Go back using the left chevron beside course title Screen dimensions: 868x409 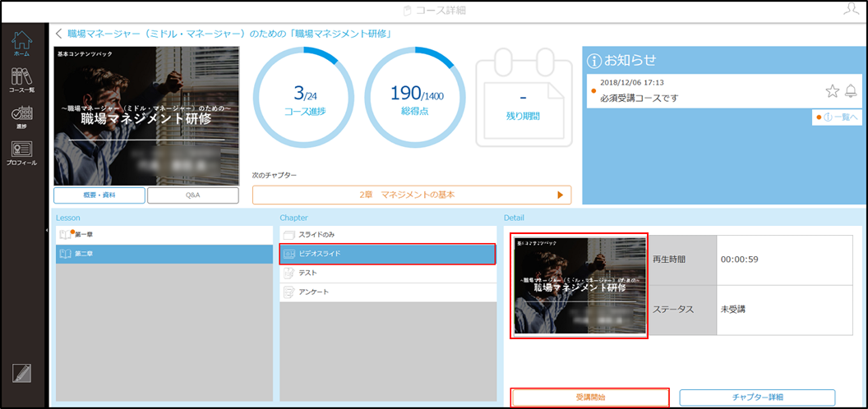[x=58, y=34]
